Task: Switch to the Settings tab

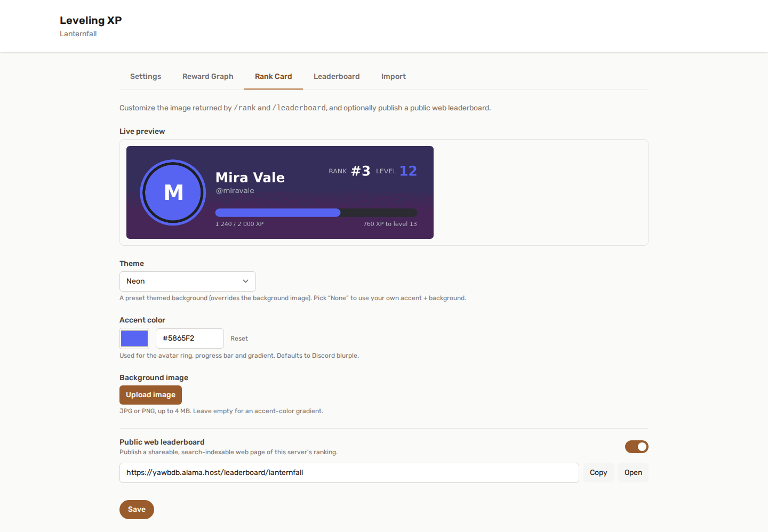Action: 146,76
